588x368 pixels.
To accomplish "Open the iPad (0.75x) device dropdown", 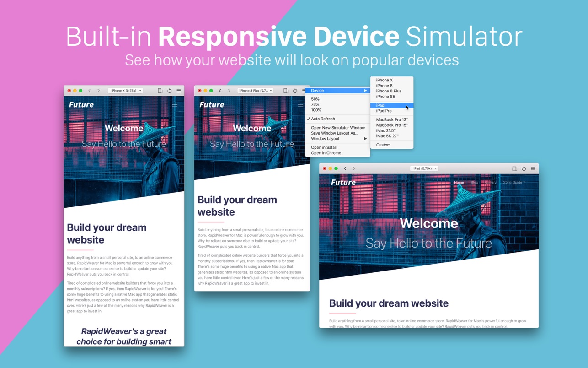I will (x=424, y=168).
